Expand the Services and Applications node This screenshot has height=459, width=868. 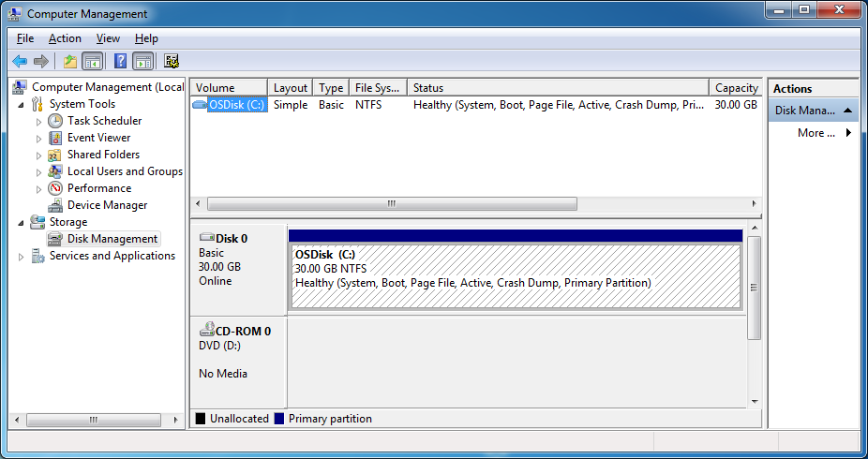pyautogui.click(x=22, y=256)
